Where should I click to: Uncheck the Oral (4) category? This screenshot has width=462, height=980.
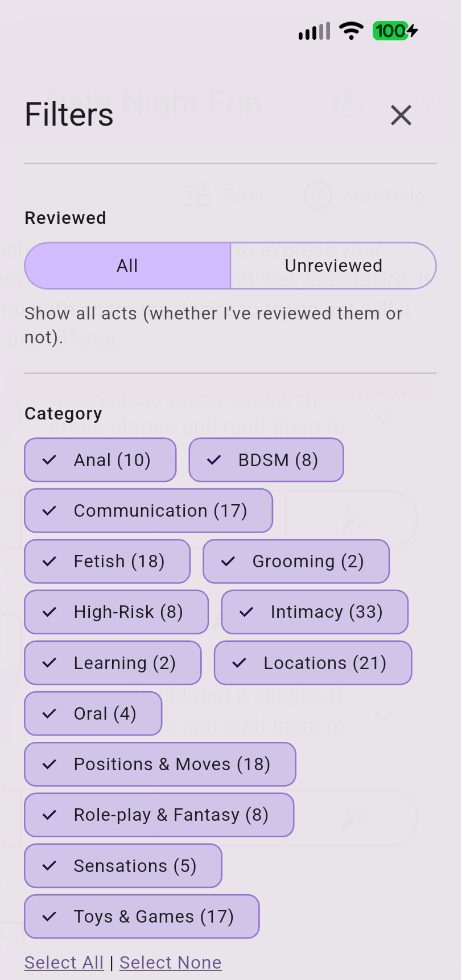(x=93, y=713)
